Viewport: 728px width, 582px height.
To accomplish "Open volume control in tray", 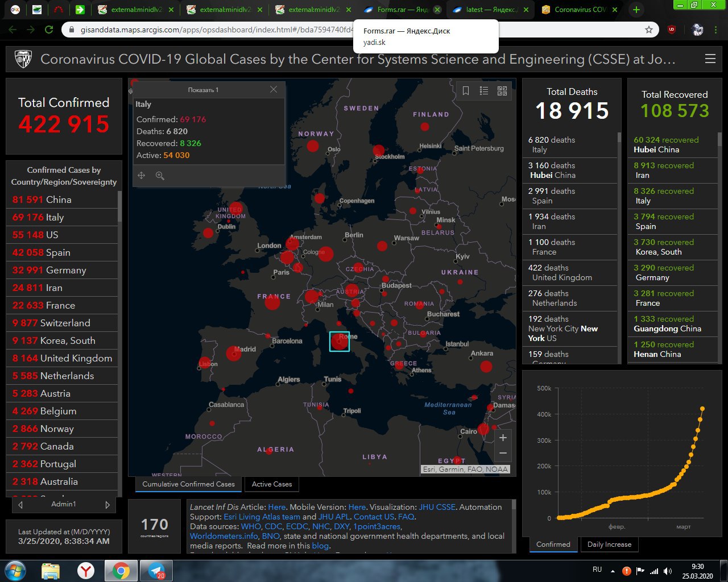I will click(667, 571).
